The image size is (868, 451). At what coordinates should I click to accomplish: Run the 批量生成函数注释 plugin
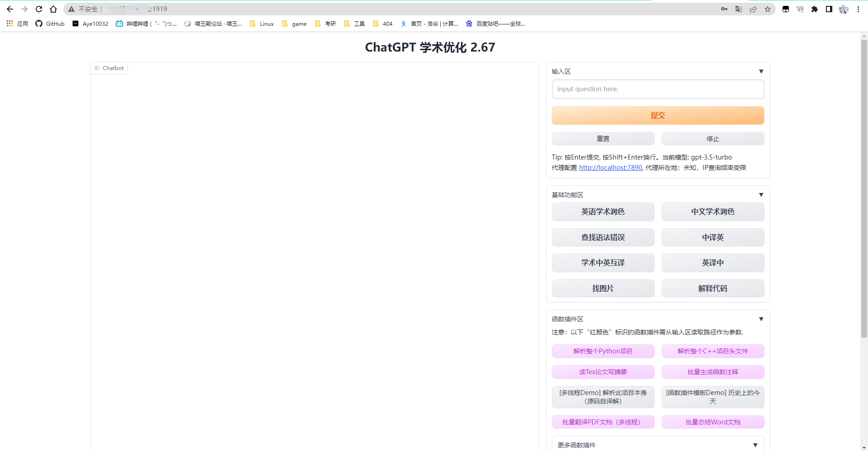pyautogui.click(x=713, y=372)
